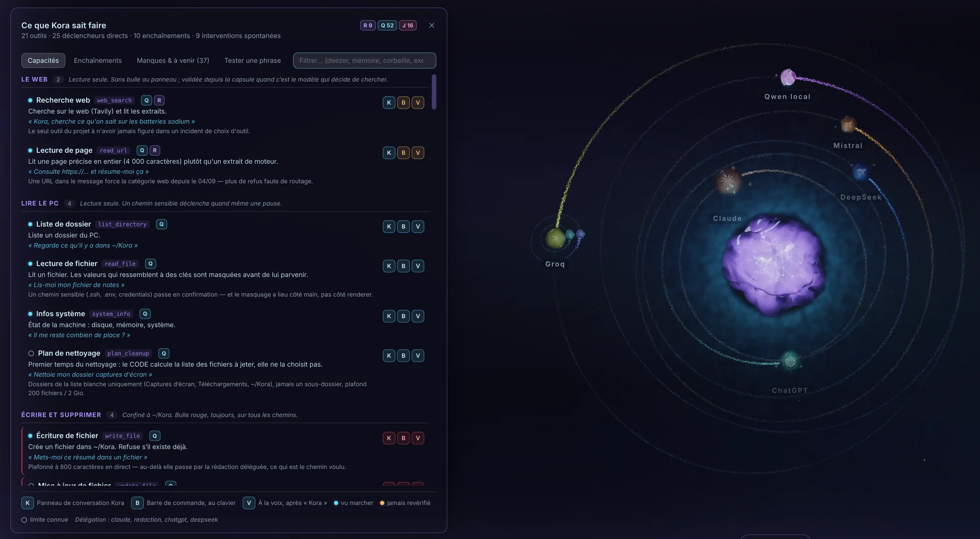Click the K badge on Lecture de page
This screenshot has height=539, width=980.
389,153
